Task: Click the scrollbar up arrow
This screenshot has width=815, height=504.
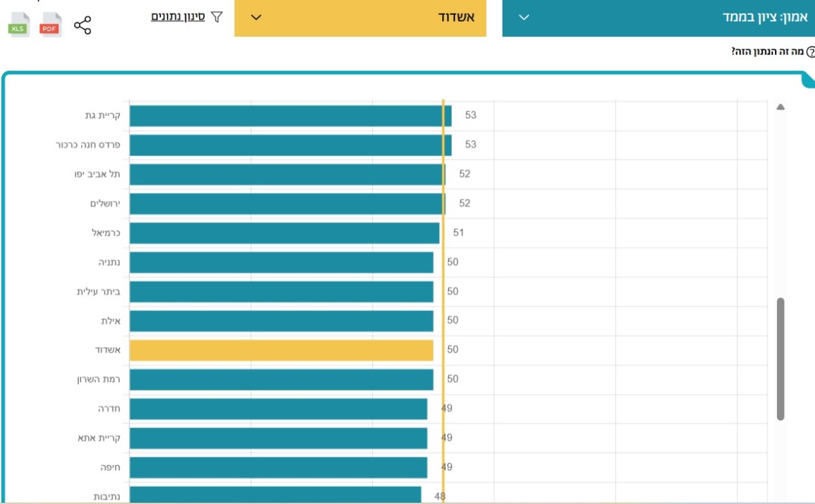Action: [780, 107]
